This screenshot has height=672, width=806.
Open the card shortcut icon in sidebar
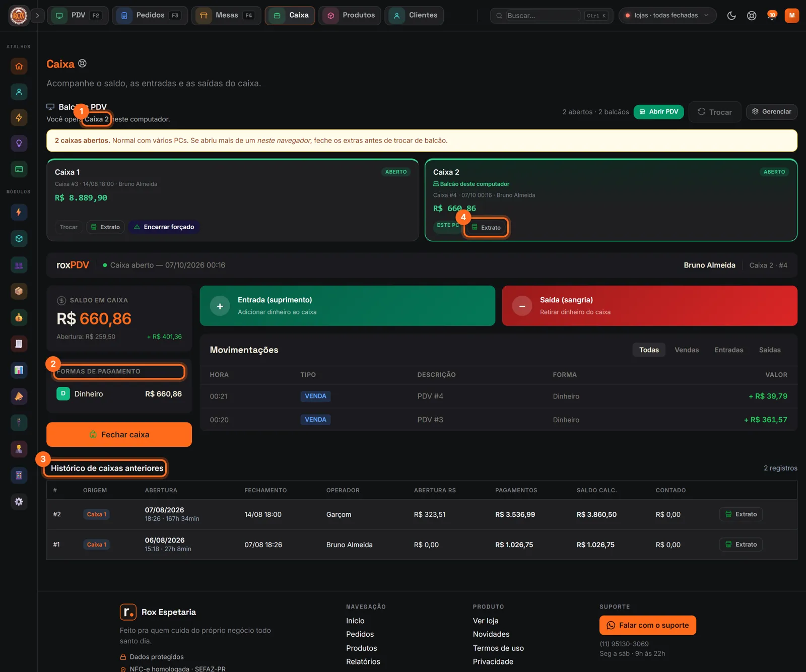tap(19, 169)
